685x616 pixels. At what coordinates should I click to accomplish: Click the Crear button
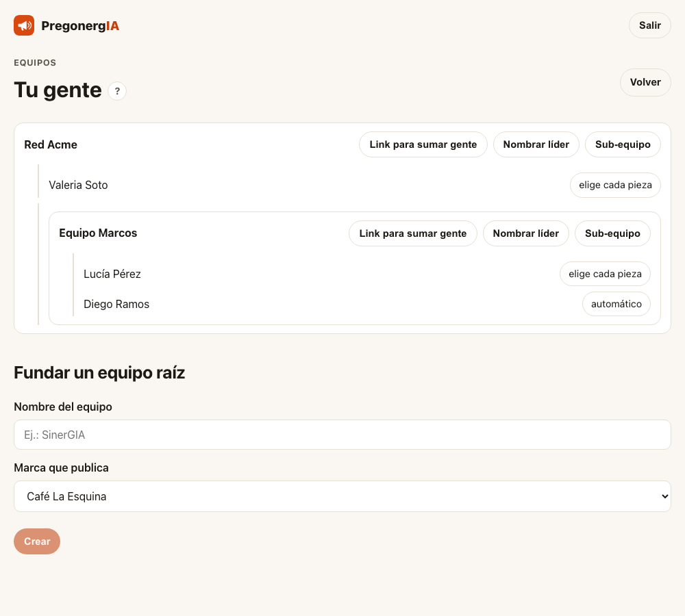coord(37,541)
